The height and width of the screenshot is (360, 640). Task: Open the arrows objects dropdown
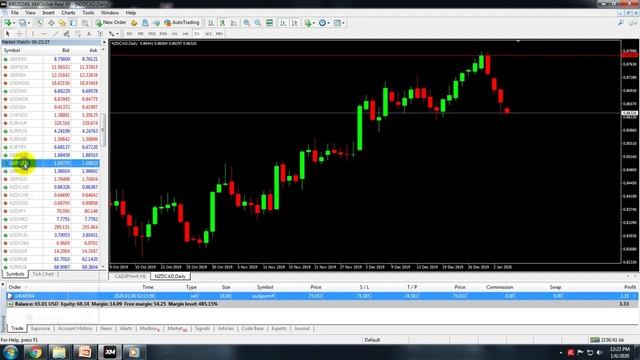pyautogui.click(x=113, y=33)
